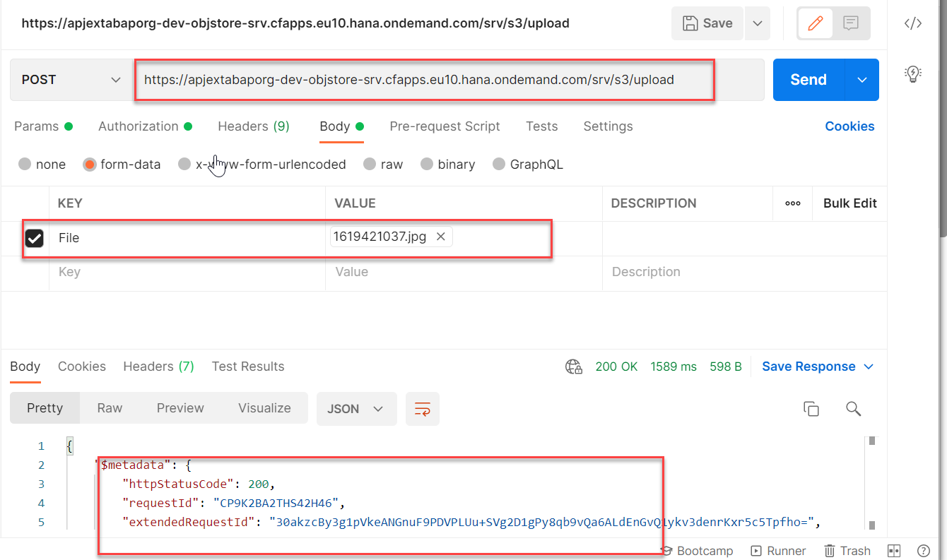Remove the 1619421037.jpg file attachment
The image size is (947, 560).
click(x=441, y=237)
